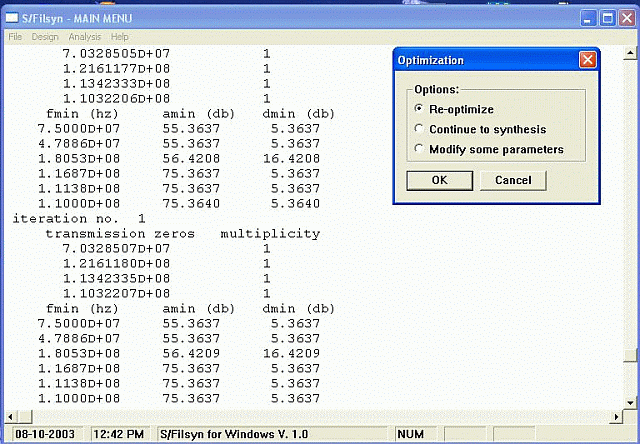Click the vertical scrollbar down arrow
640x444 pixels.
(630, 400)
